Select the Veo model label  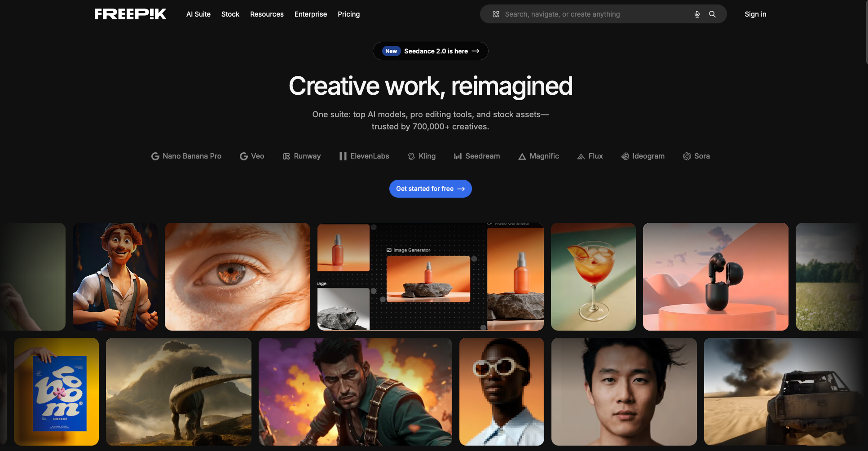(258, 156)
